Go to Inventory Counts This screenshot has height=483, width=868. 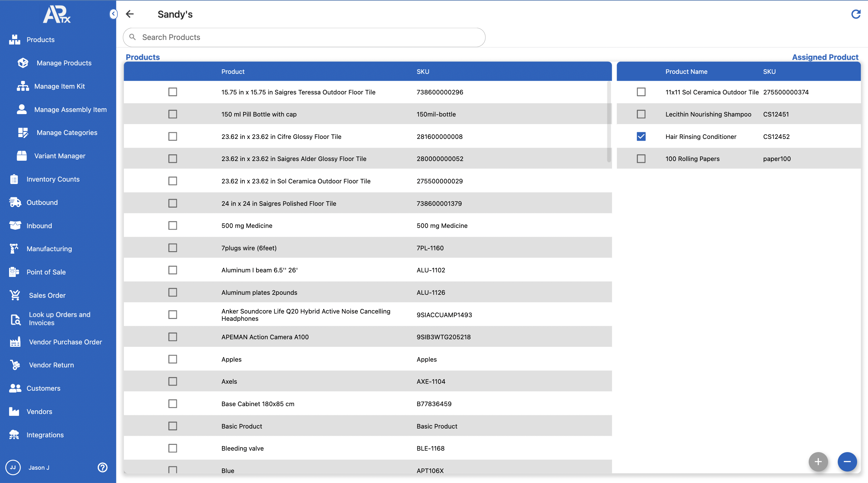point(53,179)
